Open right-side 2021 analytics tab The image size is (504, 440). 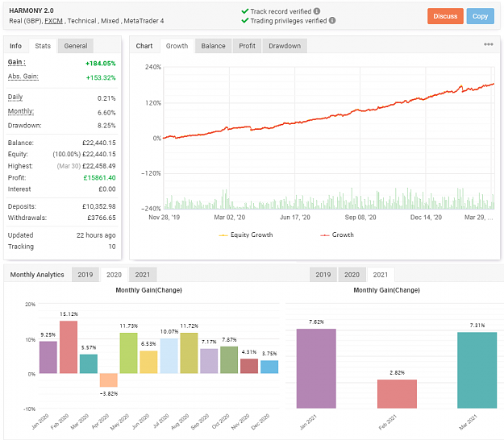tap(381, 275)
